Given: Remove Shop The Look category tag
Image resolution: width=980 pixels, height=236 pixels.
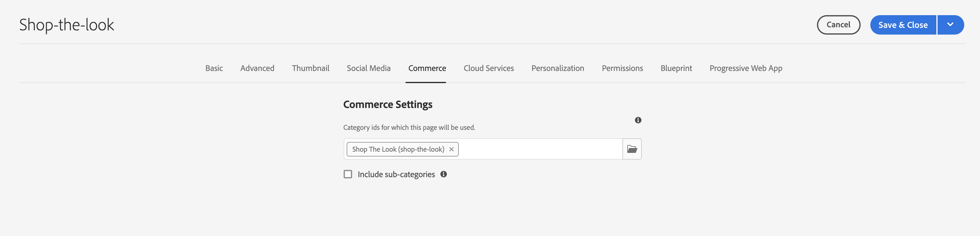Looking at the screenshot, I should pos(451,149).
